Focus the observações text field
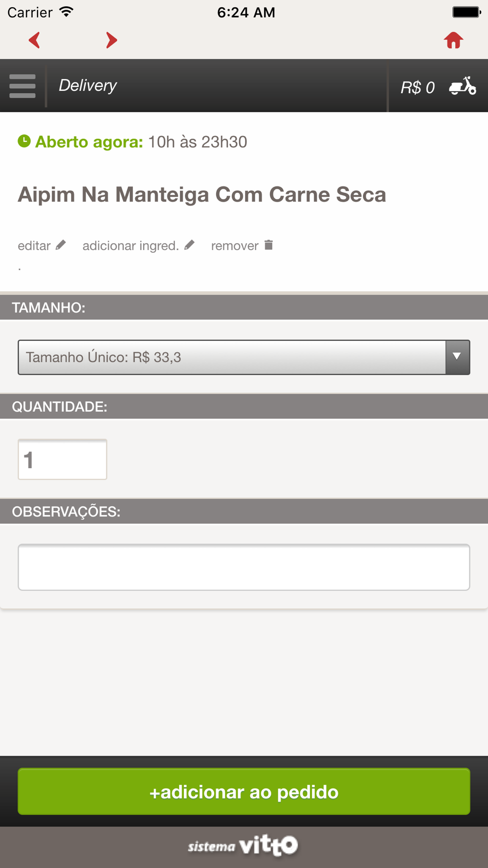This screenshot has height=868, width=488. (x=244, y=567)
